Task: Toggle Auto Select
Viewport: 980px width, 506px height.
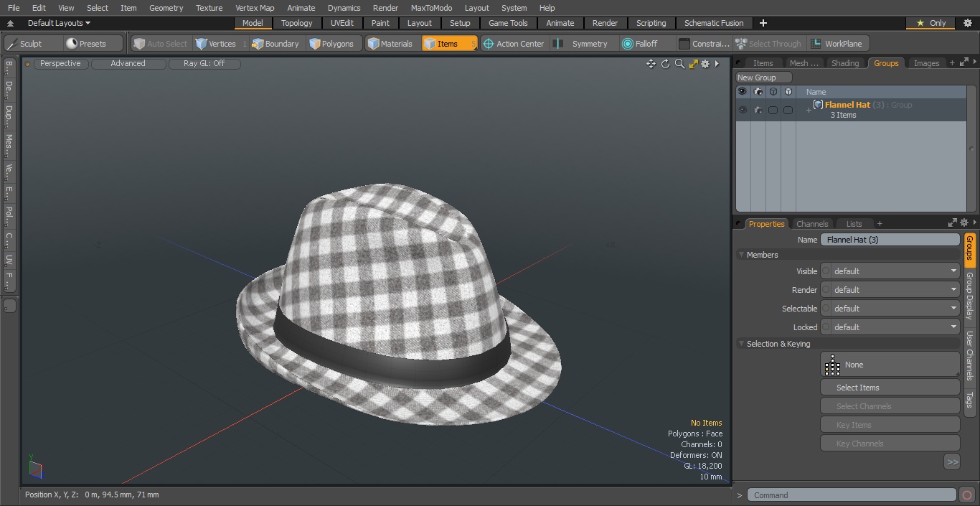Action: [161, 44]
